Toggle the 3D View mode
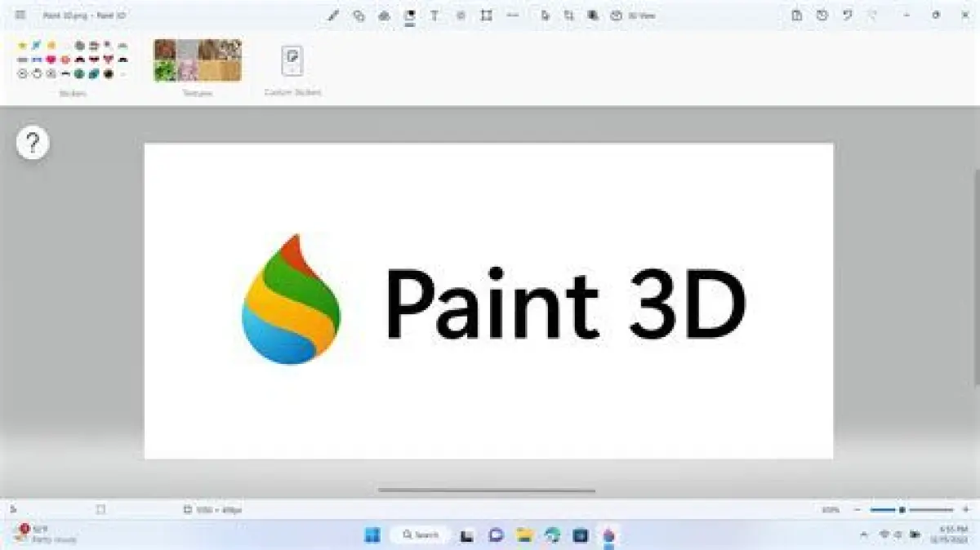This screenshot has height=550, width=980. point(635,16)
